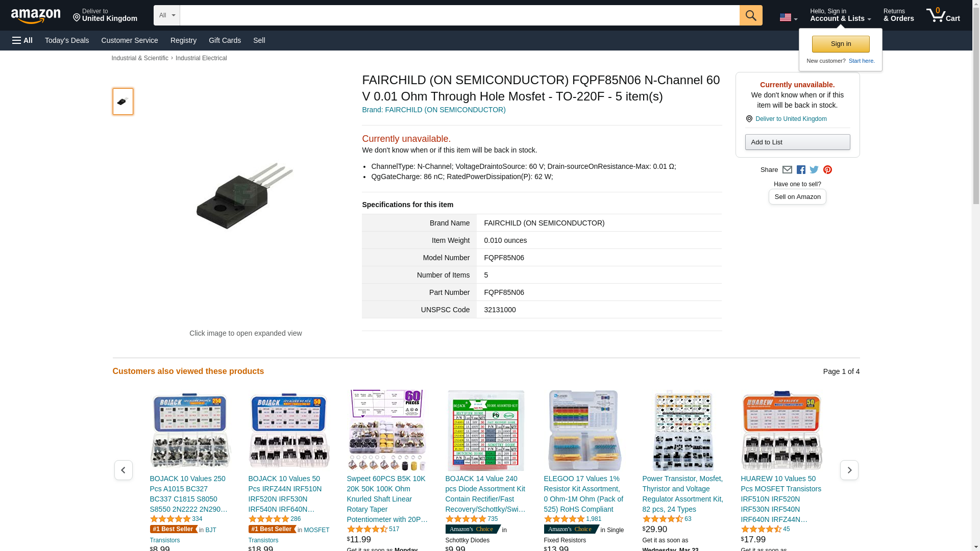Share the product on Twitter
Viewport: 980px width, 551px height.
pos(814,170)
